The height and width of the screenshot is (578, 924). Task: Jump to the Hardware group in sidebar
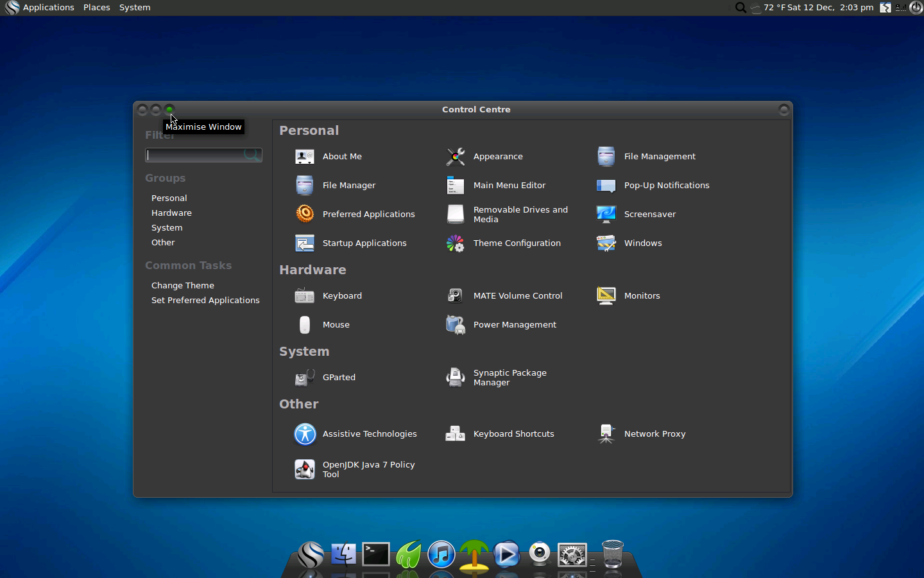(x=171, y=213)
